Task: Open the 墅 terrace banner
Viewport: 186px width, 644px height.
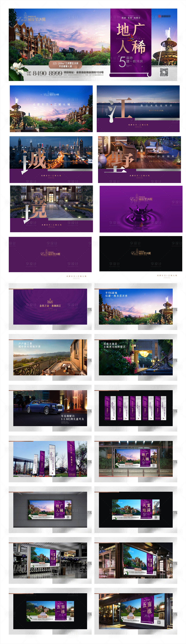Action: (x=139, y=160)
